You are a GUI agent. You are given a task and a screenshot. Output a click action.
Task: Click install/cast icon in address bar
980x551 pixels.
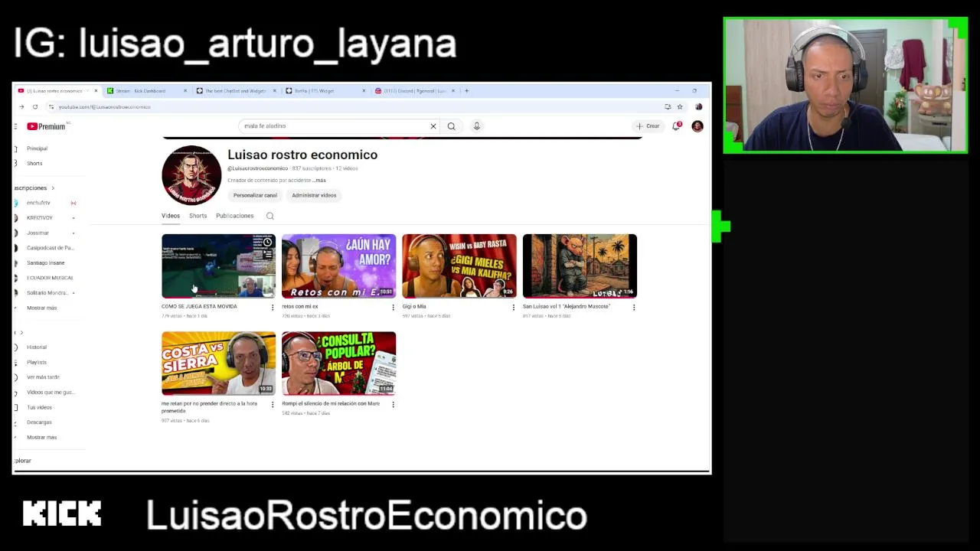tap(668, 107)
